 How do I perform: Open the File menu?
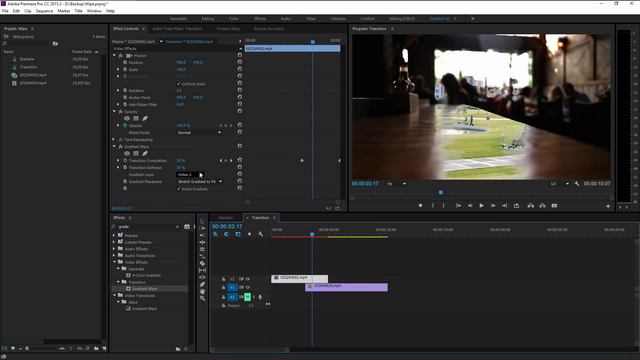coord(5,11)
